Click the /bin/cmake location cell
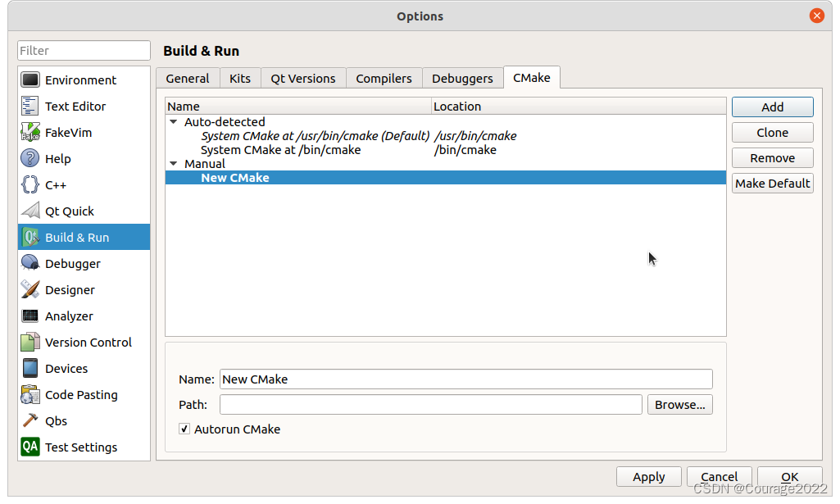 tap(465, 150)
